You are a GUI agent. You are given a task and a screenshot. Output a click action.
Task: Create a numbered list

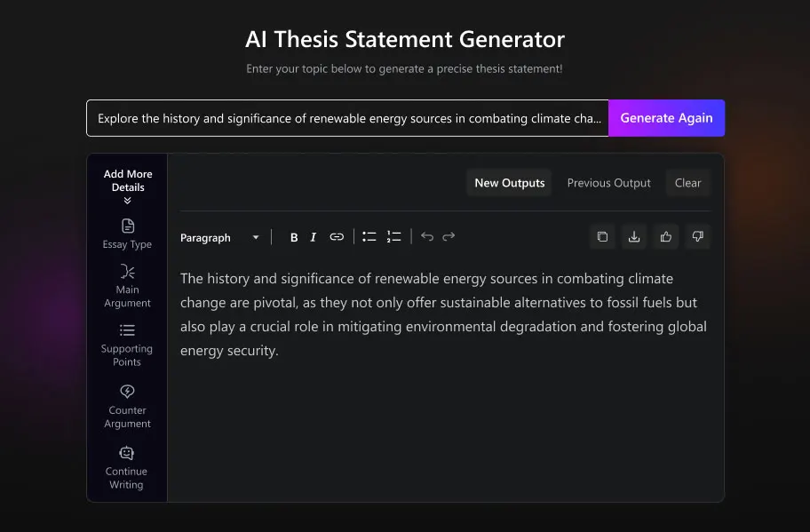click(x=393, y=237)
